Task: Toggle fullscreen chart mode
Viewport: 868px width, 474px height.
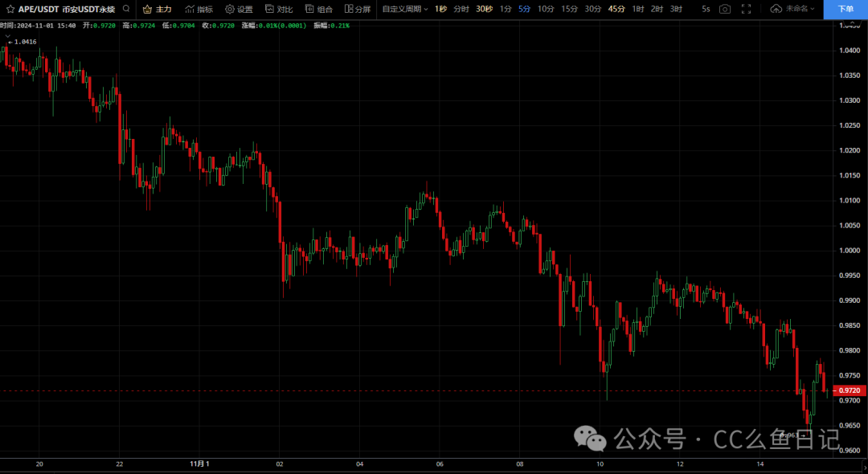Action: coord(746,9)
